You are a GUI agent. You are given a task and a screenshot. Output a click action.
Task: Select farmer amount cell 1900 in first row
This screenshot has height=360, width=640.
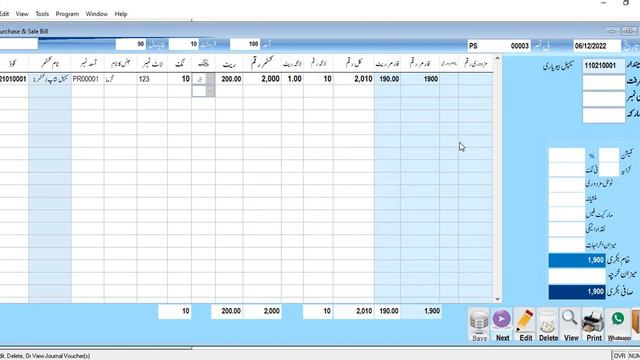click(420, 79)
